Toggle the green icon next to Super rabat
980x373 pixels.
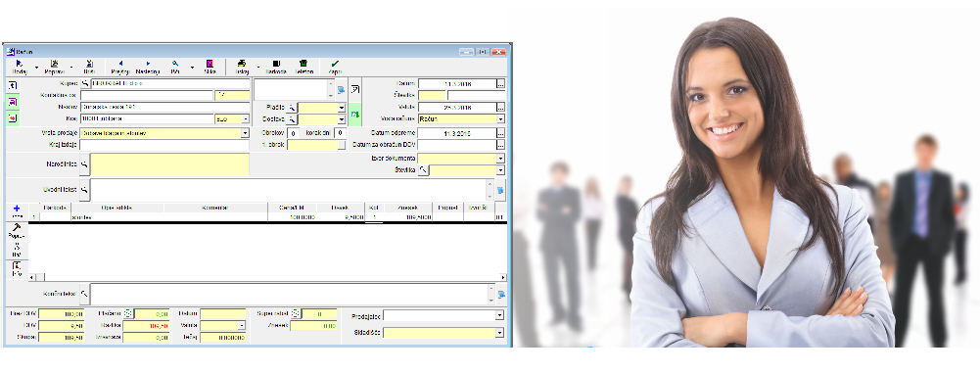click(295, 313)
